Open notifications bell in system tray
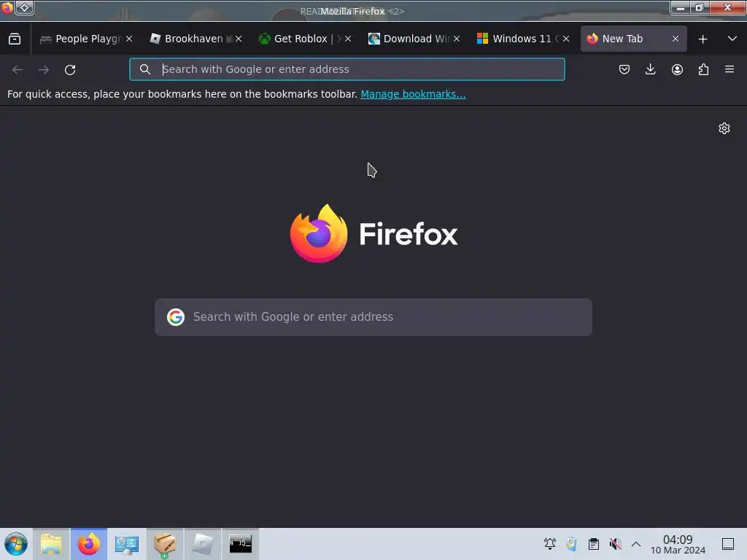This screenshot has height=560, width=747. (550, 544)
